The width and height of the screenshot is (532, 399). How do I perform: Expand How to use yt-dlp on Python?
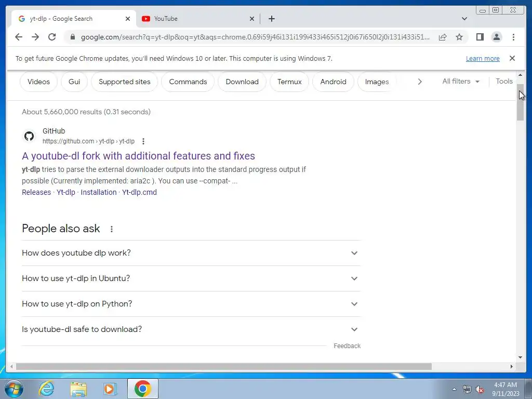coord(191,304)
